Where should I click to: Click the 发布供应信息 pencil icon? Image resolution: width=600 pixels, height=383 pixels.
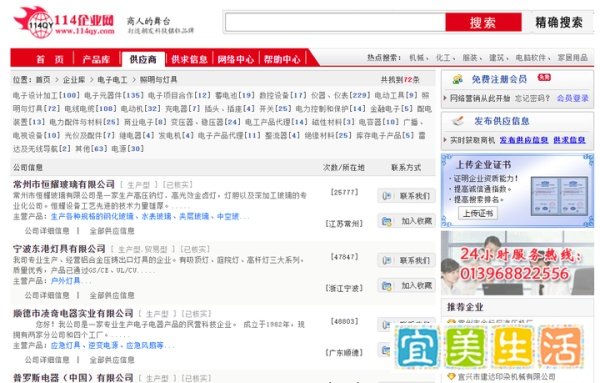[458, 121]
